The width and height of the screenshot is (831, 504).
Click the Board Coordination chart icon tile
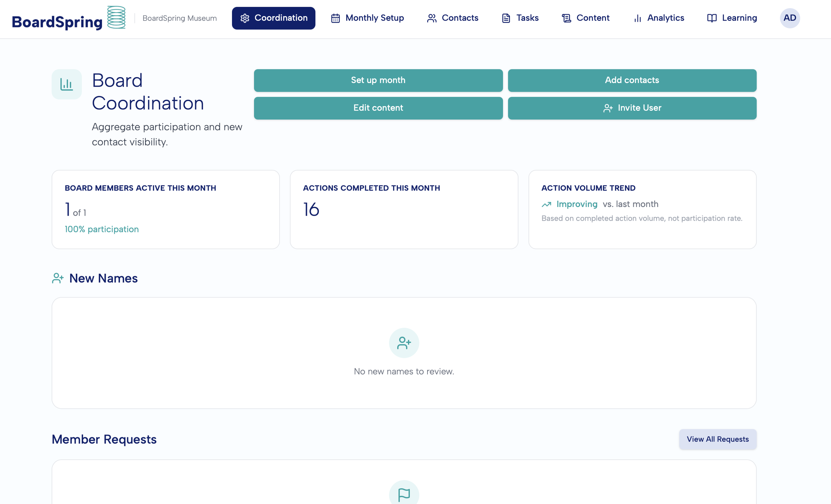click(x=67, y=84)
